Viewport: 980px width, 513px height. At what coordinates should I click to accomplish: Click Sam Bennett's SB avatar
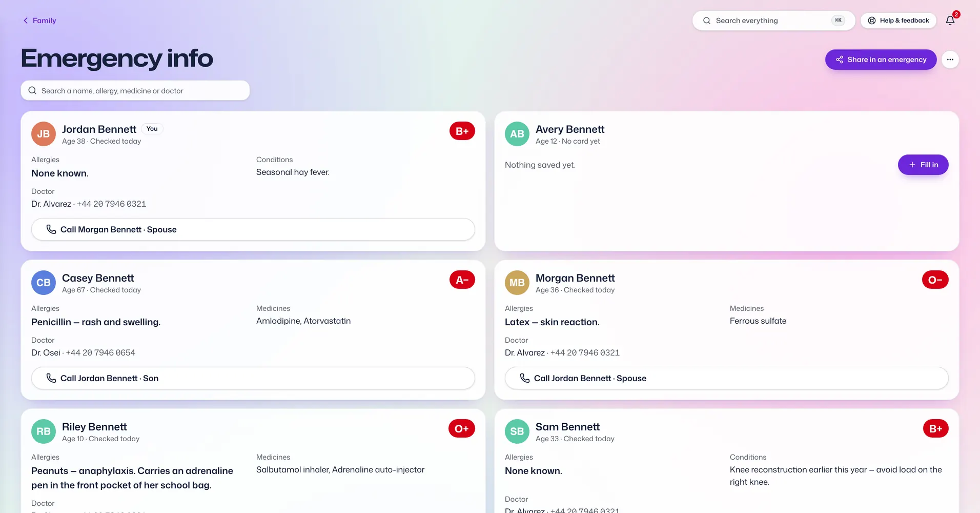point(517,431)
